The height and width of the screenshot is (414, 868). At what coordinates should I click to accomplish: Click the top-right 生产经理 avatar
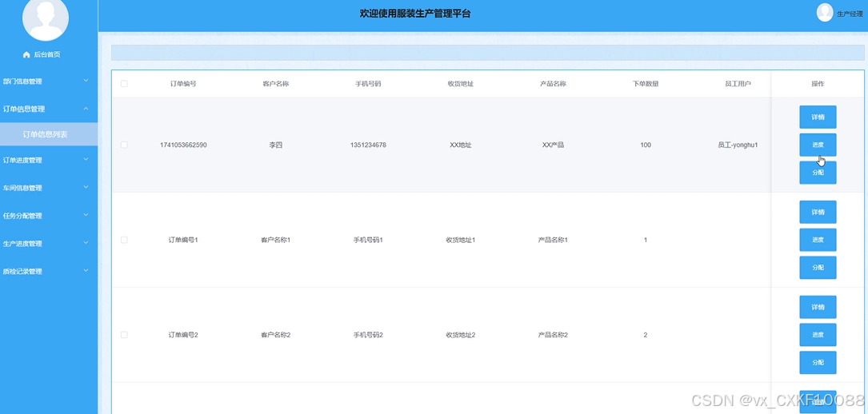(824, 13)
